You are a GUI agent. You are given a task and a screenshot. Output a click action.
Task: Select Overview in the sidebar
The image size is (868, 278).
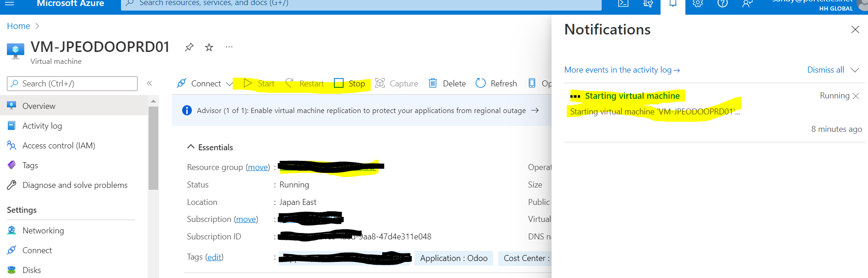[x=74, y=106]
